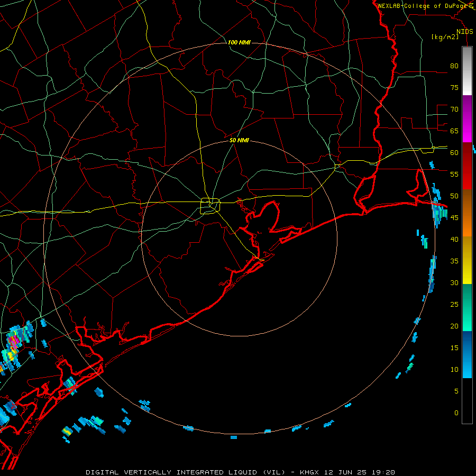
Task: Click the yellow segment of the color bar
Action: pos(467,260)
